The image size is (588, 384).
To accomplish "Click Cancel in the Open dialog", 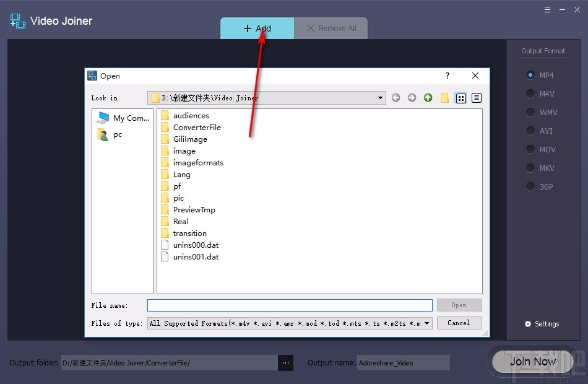I will coord(459,323).
